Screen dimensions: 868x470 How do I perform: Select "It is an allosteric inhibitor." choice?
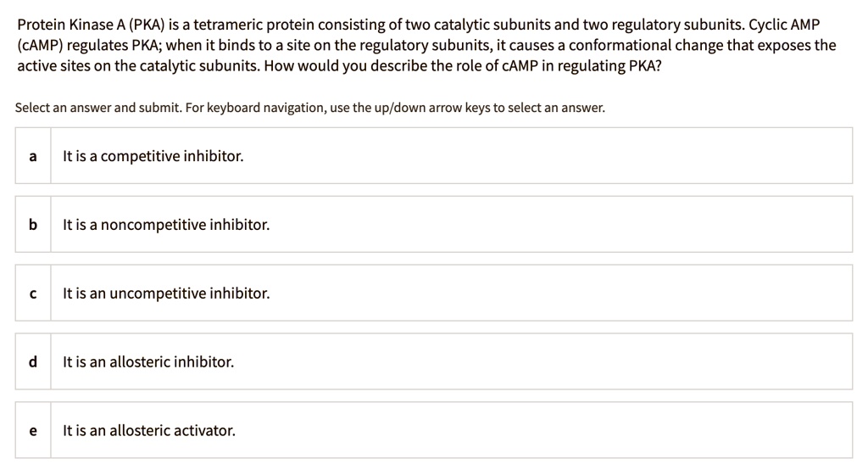148,362
